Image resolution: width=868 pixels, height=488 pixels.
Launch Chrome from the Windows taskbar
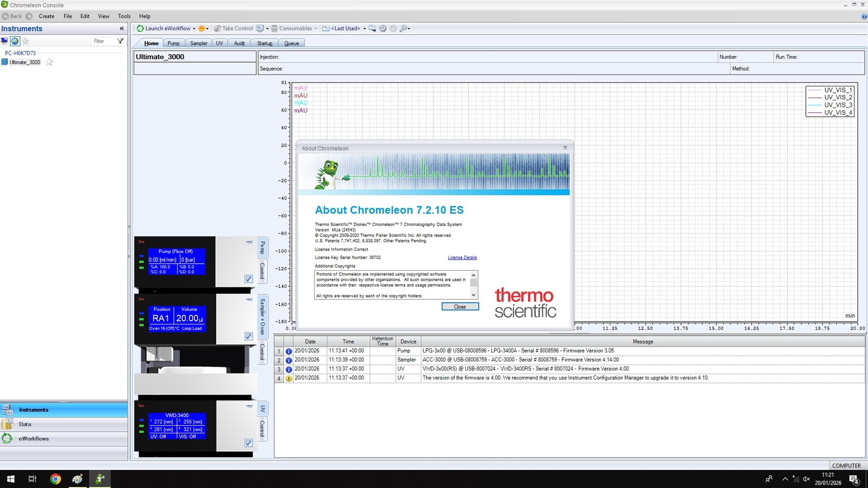55,478
